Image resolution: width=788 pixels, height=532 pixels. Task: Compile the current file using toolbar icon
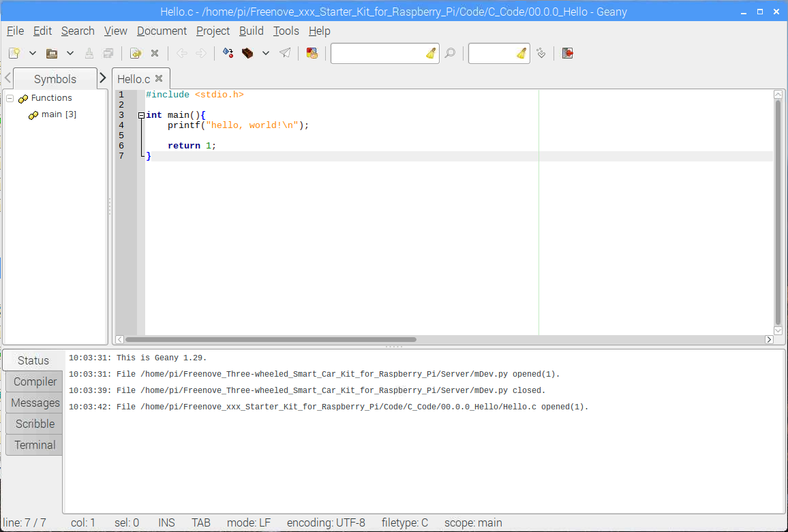(x=228, y=53)
